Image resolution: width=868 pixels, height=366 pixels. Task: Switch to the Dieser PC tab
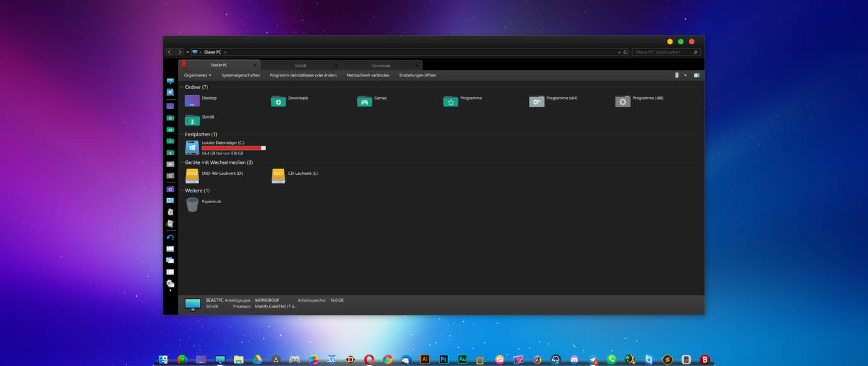pos(219,65)
